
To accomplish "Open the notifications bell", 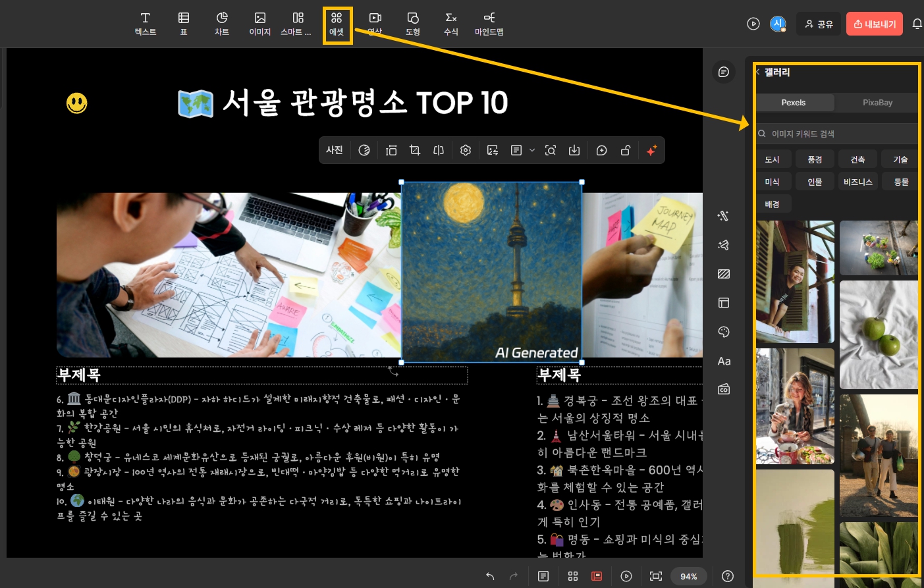I will tap(917, 24).
